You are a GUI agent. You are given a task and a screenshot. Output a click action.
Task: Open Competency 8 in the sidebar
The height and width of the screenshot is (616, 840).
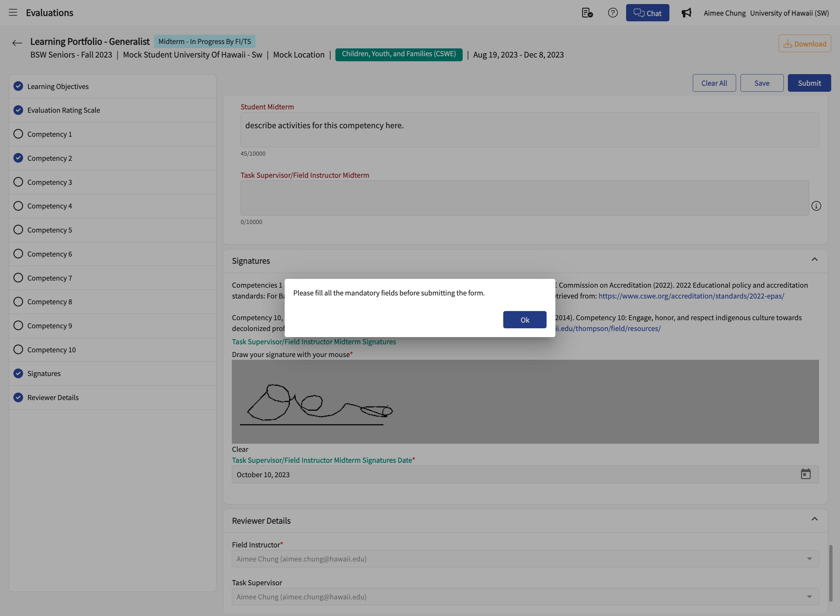click(113, 302)
